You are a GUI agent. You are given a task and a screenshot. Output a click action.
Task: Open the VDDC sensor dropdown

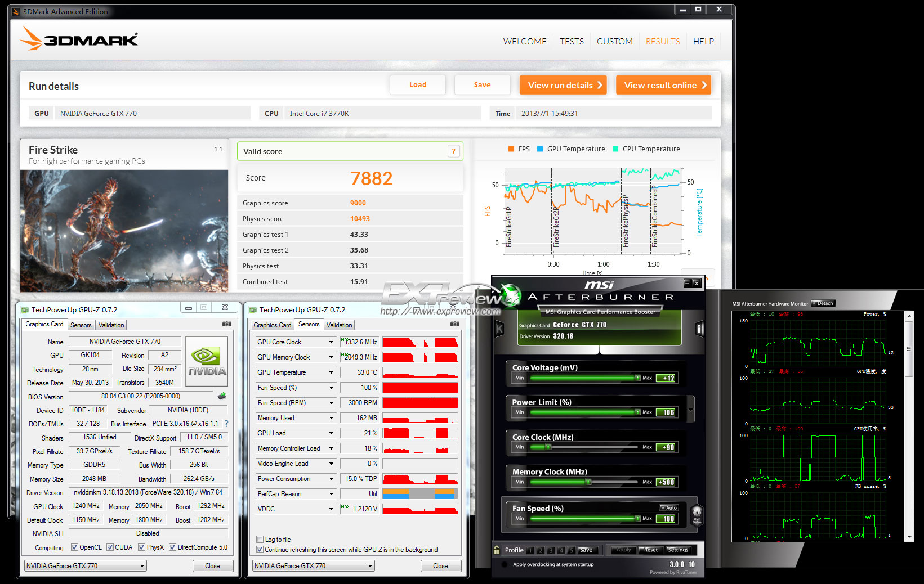coord(331,509)
